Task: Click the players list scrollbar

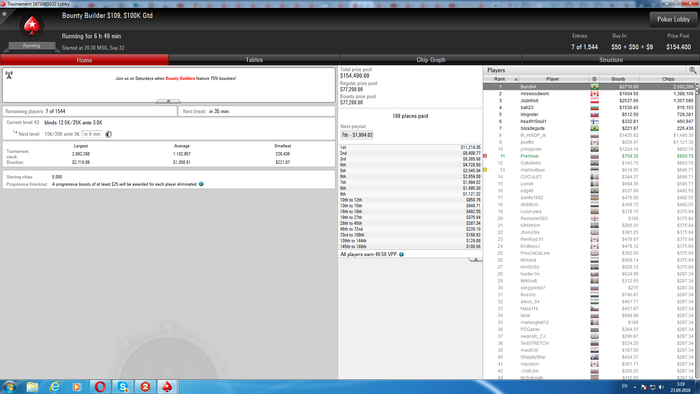Action: tap(697, 232)
